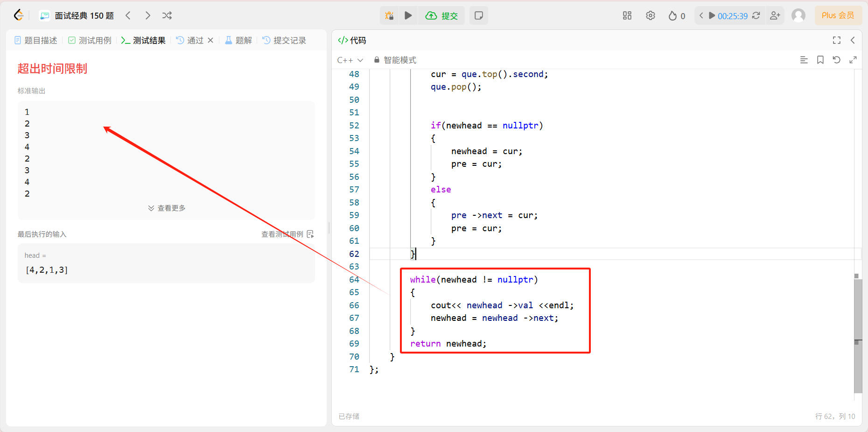Click the 标准输出 label

[x=31, y=91]
